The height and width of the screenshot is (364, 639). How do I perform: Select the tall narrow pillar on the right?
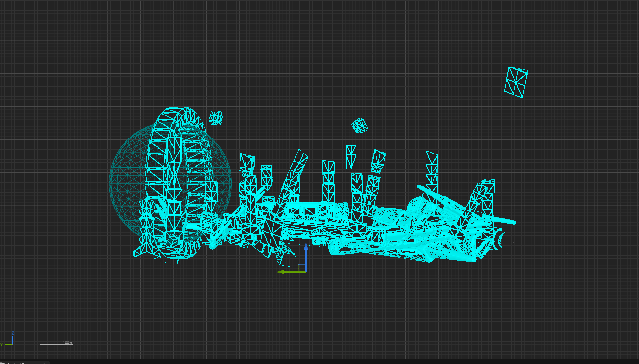click(432, 170)
